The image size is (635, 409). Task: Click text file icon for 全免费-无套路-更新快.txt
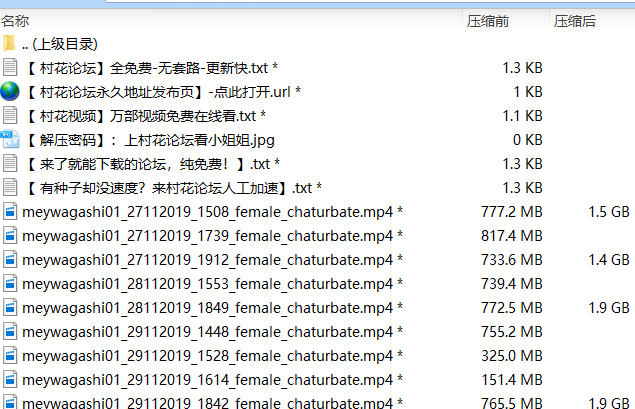click(10, 67)
